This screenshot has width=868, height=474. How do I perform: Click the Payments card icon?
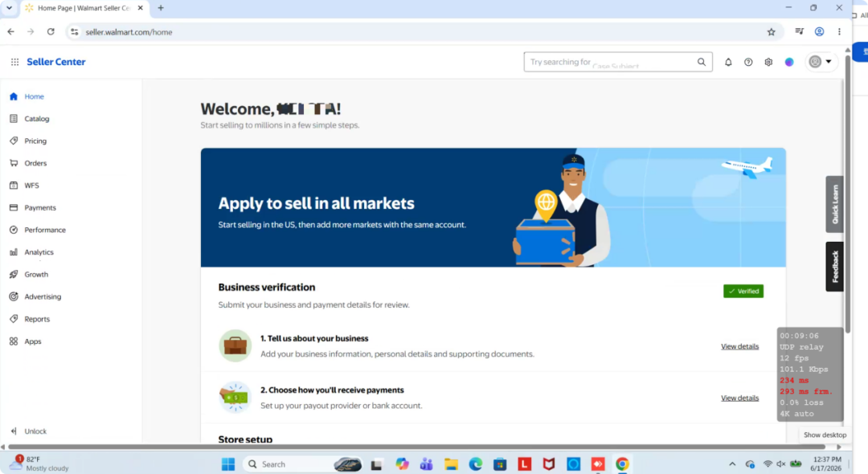coord(14,207)
